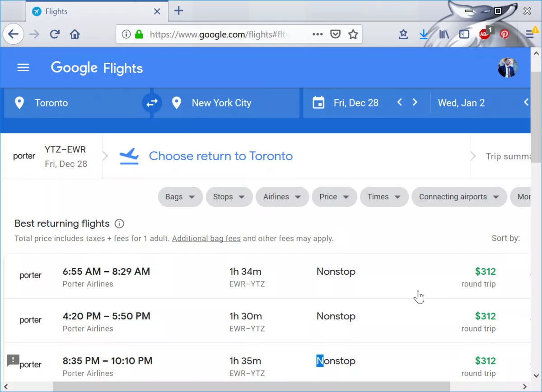Image resolution: width=542 pixels, height=392 pixels.
Task: Select the Flights browser tab
Action: coord(97,11)
